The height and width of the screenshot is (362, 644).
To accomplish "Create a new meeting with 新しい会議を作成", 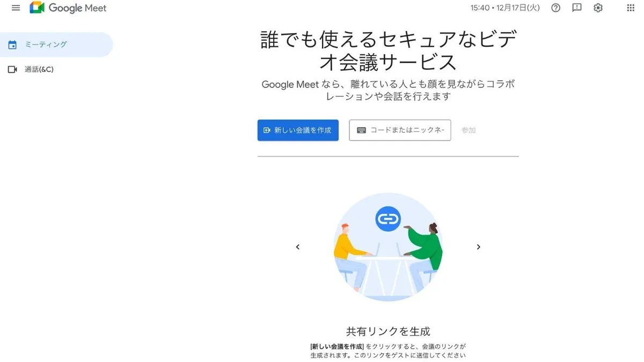I will point(298,130).
